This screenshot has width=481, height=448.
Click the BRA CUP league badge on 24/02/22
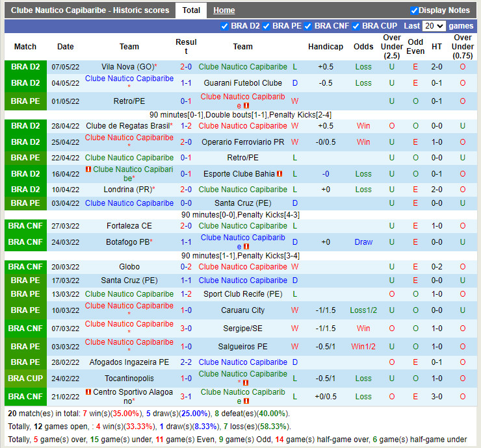point(25,379)
